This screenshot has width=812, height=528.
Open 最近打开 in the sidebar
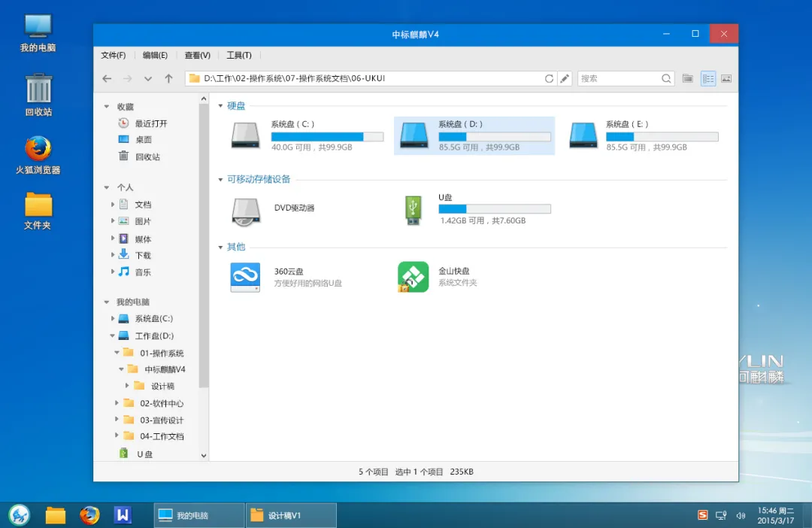pyautogui.click(x=151, y=124)
